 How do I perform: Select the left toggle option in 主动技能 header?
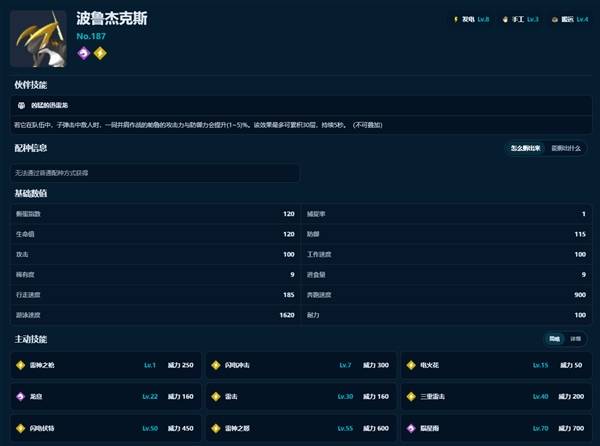554,339
